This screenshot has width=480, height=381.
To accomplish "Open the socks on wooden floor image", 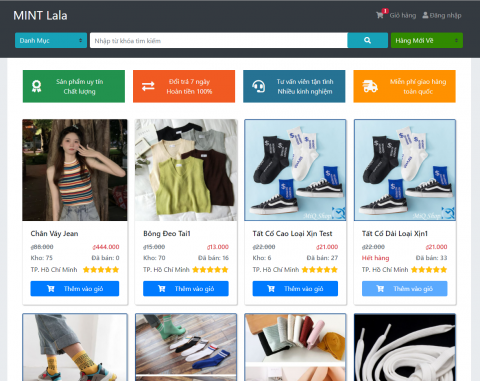I will (x=186, y=347).
